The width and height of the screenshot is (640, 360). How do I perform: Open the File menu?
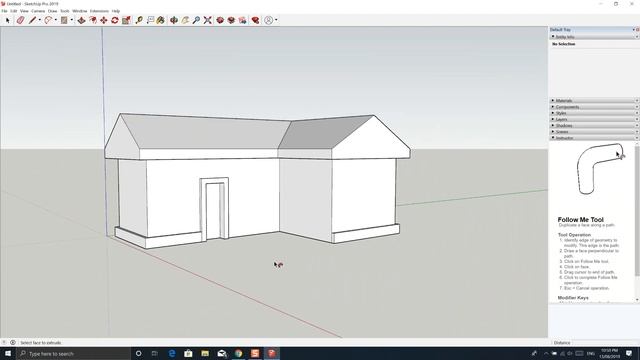[x=4, y=11]
